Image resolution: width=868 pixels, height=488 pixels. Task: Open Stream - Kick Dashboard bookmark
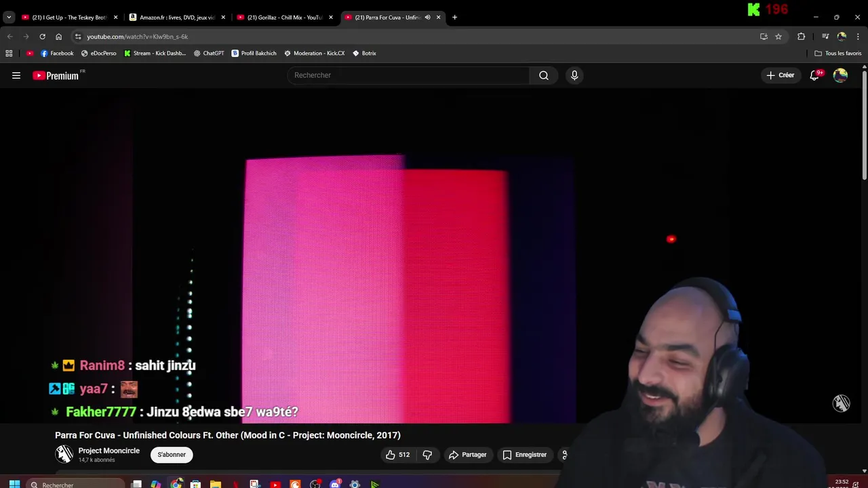coord(155,53)
